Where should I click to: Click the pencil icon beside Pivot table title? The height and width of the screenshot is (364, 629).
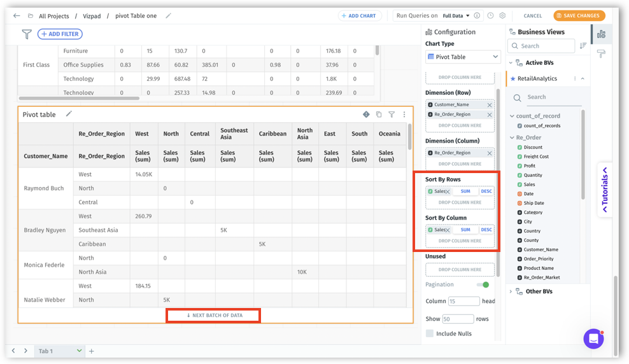(x=69, y=115)
